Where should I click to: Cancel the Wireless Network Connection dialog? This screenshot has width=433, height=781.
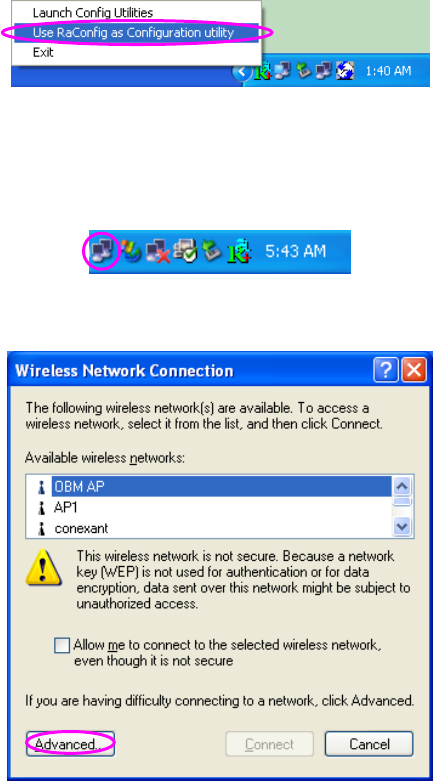(369, 744)
